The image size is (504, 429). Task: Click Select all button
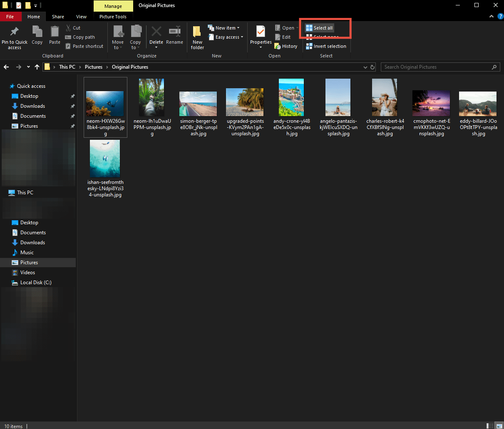pos(320,28)
